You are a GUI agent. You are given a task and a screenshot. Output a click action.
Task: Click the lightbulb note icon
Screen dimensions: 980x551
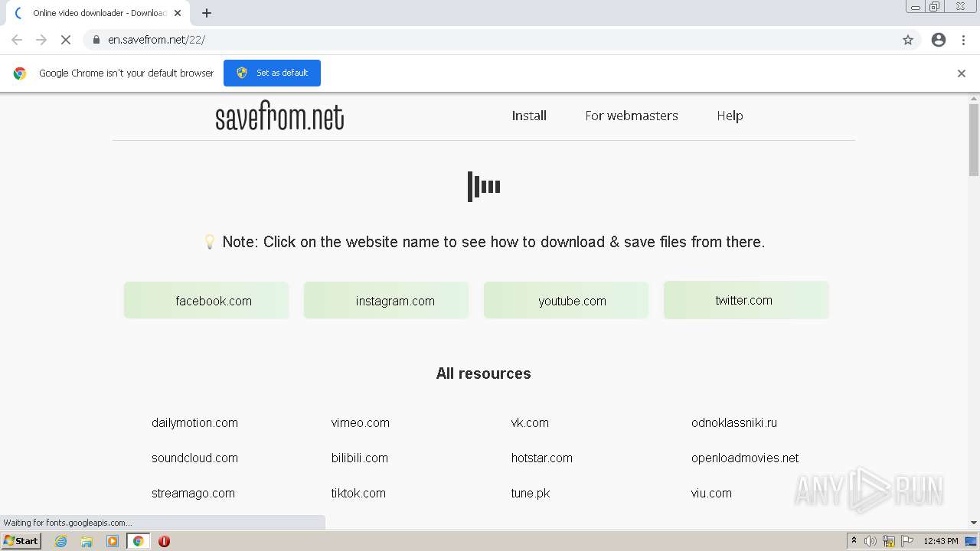pyautogui.click(x=209, y=242)
